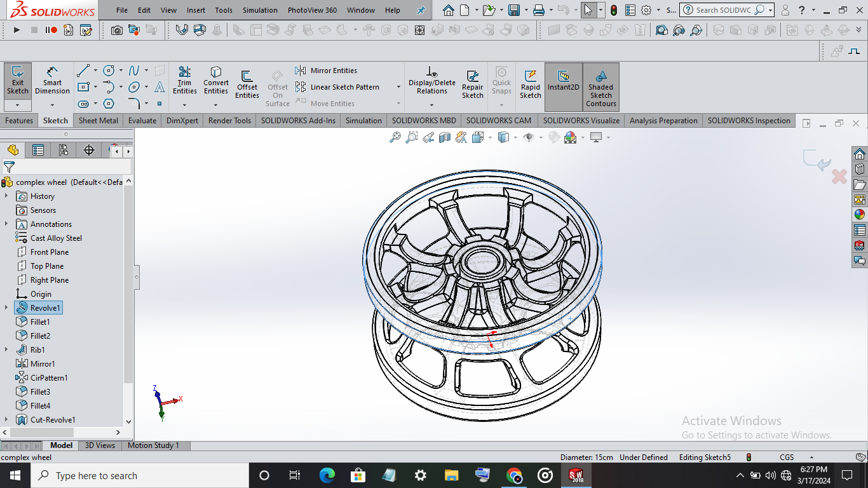868x488 pixels.
Task: Open the Simulation menu
Action: [260, 10]
